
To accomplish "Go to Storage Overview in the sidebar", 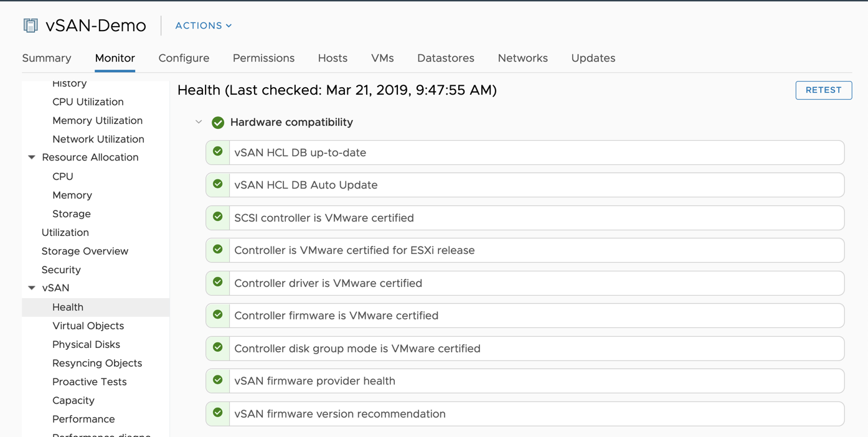I will [85, 251].
